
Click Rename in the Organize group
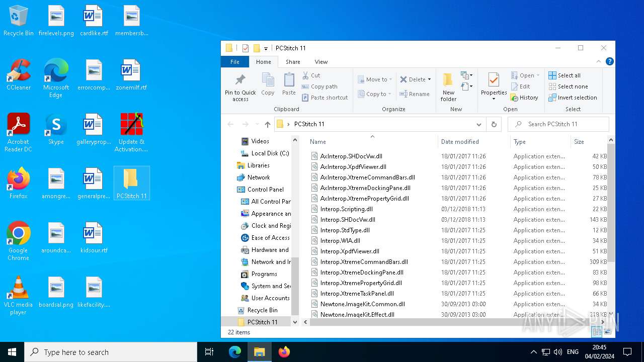tap(415, 94)
